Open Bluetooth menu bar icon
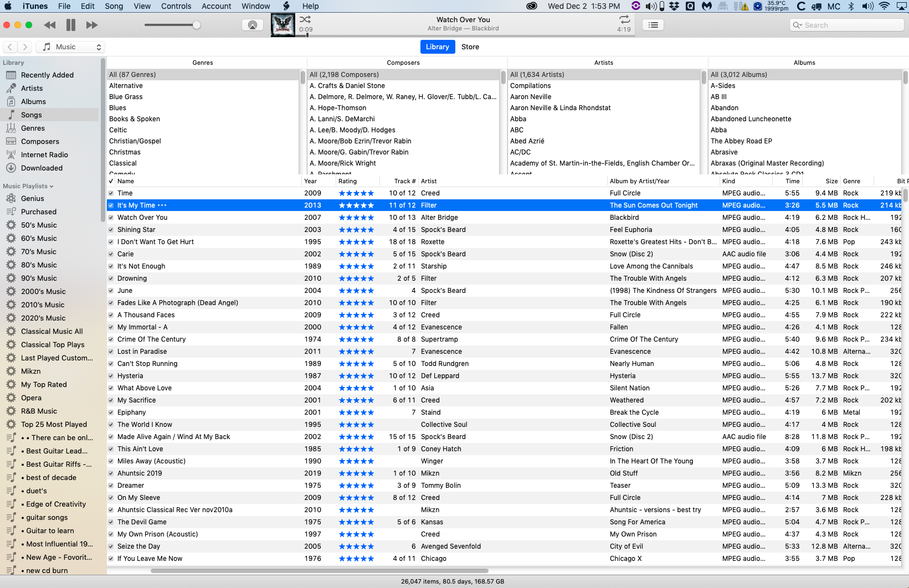The height and width of the screenshot is (588, 909). 851,6
